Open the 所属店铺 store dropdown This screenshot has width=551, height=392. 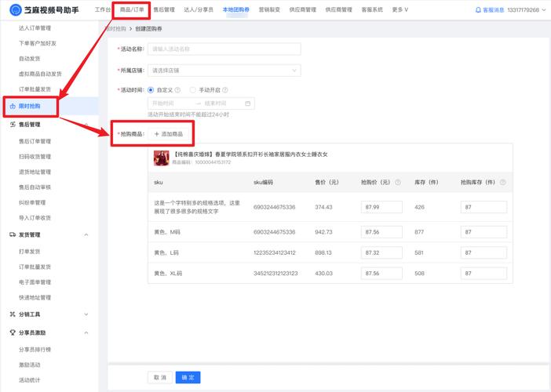pos(224,70)
